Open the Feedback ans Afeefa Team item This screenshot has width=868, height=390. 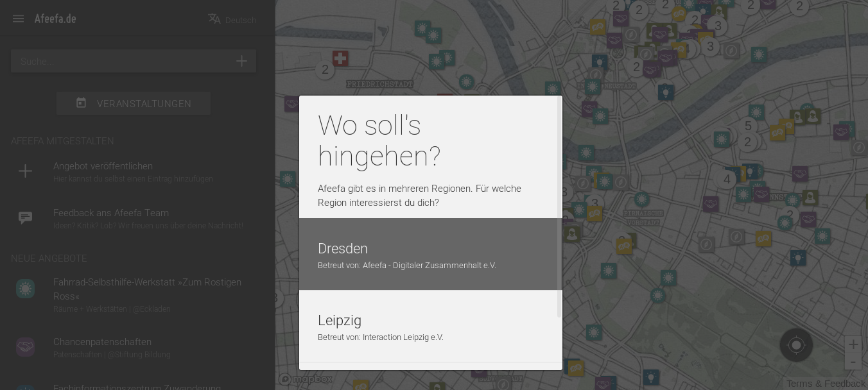(x=148, y=219)
